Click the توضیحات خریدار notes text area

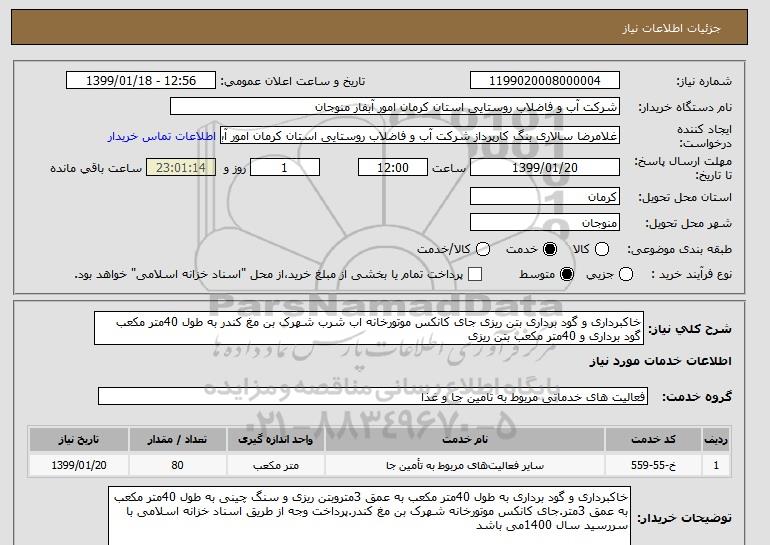point(369,516)
